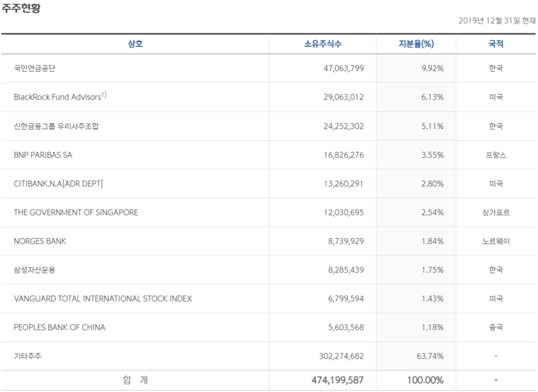Click ownership value 1.43%

(x=432, y=299)
